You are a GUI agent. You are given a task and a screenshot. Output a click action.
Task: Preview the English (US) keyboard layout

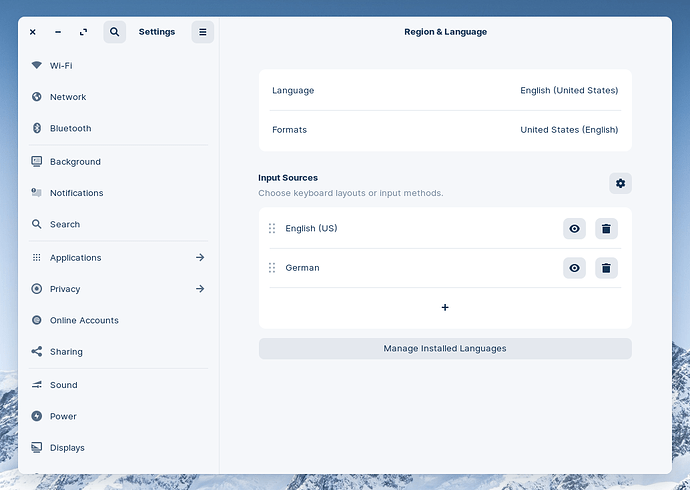click(574, 228)
